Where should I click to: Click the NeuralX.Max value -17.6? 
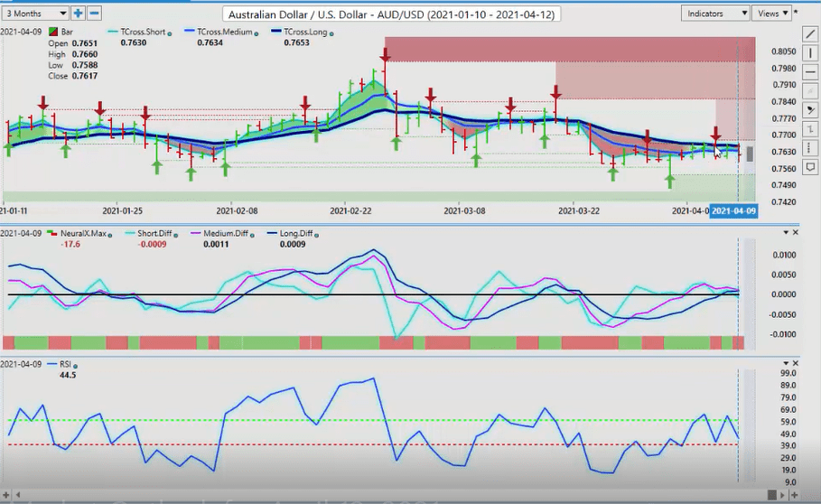[x=70, y=245]
